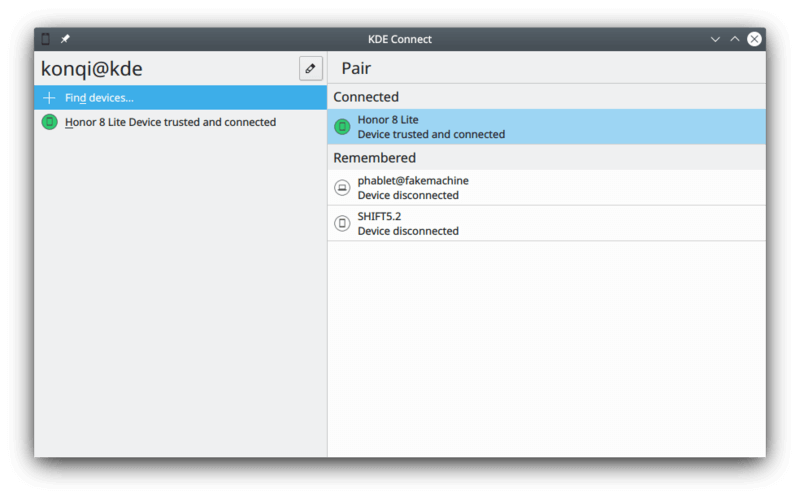This screenshot has width=800, height=498.
Task: Click the Remembered section header
Action: pyautogui.click(x=374, y=158)
